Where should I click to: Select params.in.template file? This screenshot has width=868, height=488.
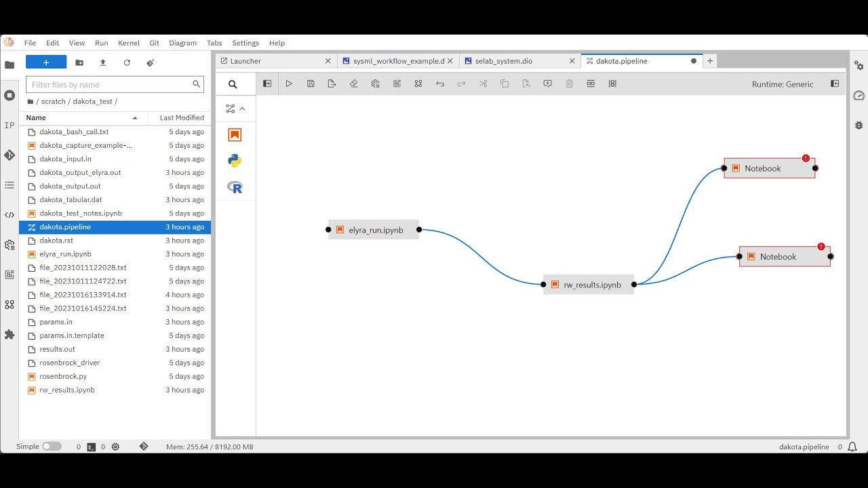(115, 335)
